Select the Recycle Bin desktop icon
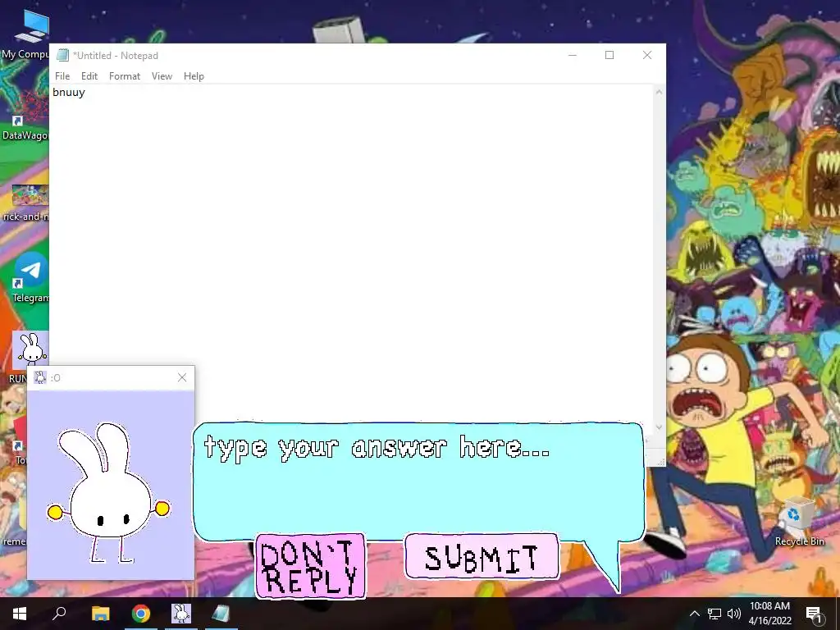The width and height of the screenshot is (840, 630). [799, 521]
